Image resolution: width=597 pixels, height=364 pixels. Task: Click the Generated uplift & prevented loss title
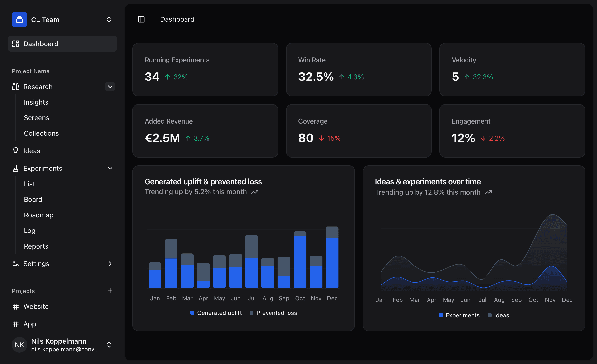tap(203, 182)
